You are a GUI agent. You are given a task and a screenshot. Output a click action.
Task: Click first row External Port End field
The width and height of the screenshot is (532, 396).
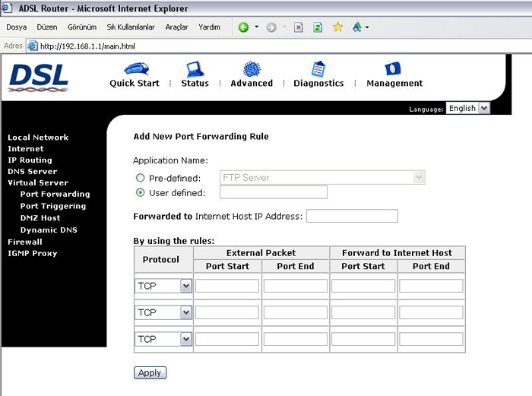click(x=295, y=286)
